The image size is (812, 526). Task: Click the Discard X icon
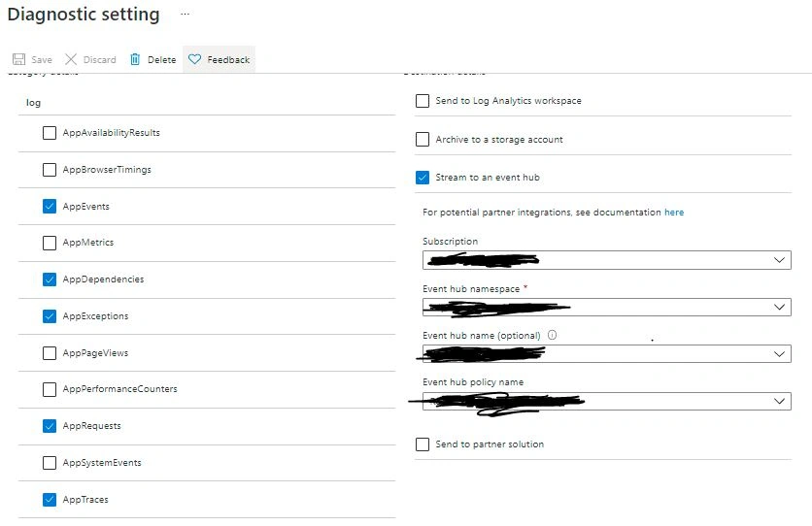71,59
